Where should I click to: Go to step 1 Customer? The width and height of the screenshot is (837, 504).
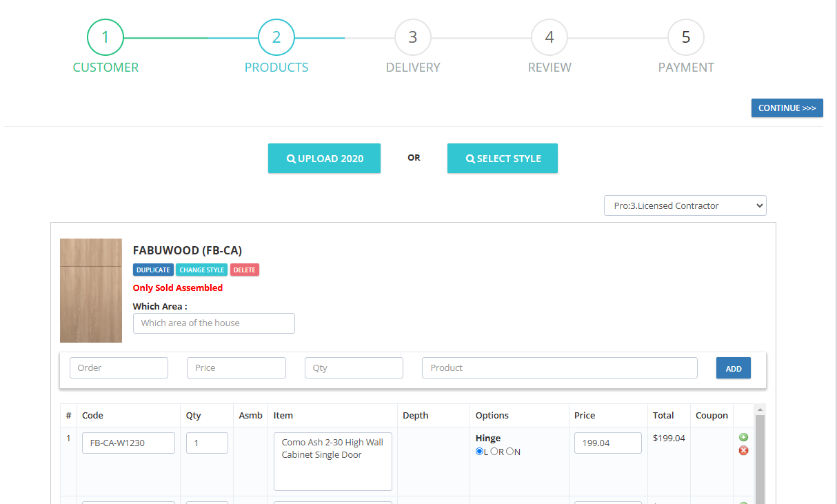pos(105,37)
